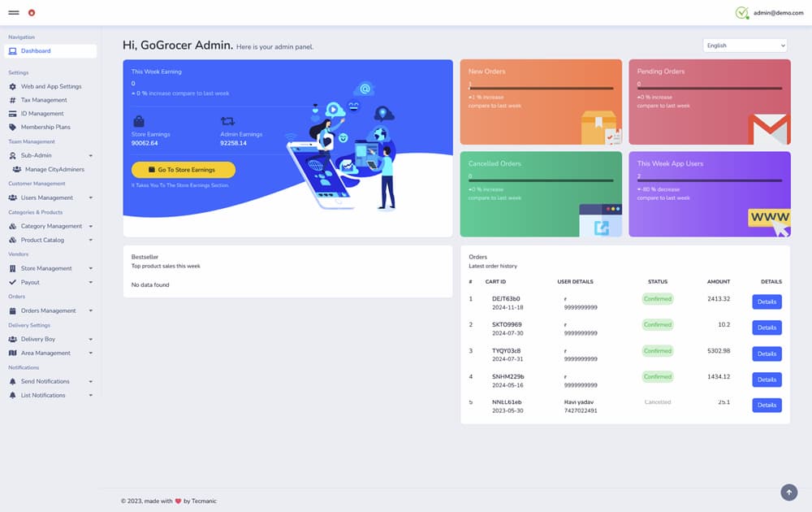This screenshot has height=512, width=812.
Task: Click the scroll-to-top arrow button
Action: (x=788, y=492)
